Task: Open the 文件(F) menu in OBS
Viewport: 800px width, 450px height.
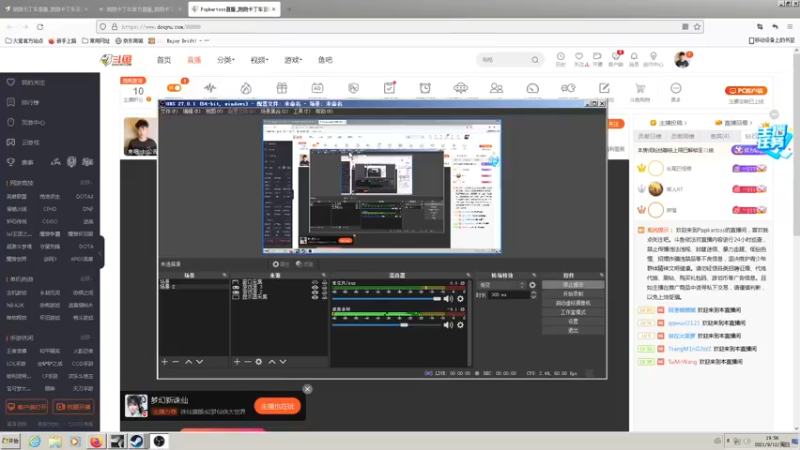Action: 169,111
